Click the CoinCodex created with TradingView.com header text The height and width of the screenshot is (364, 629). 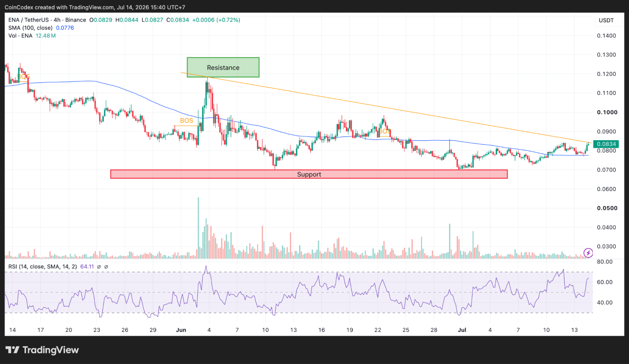[x=95, y=7]
